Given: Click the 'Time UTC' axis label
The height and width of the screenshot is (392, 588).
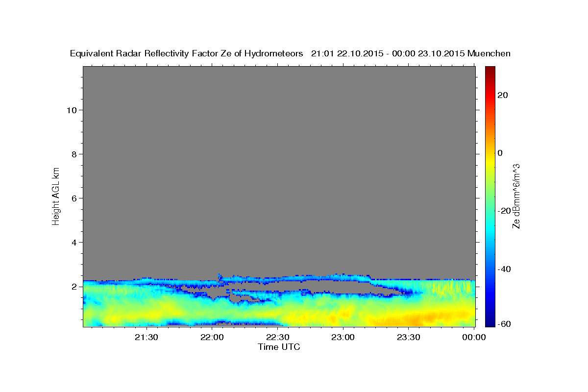Looking at the screenshot, I should 279,347.
